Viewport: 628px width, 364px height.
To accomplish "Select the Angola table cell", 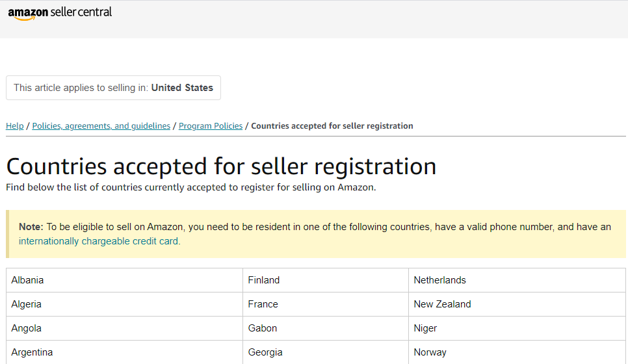I will pos(125,328).
